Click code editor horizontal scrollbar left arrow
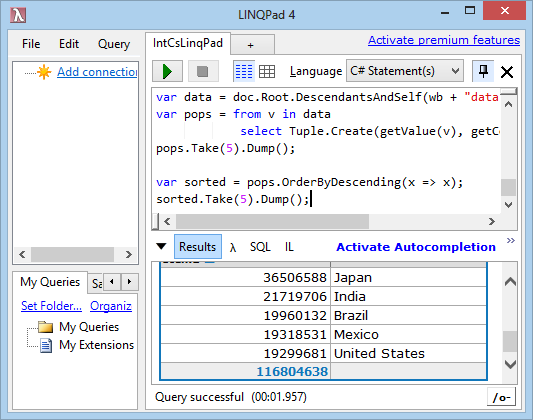 point(167,222)
